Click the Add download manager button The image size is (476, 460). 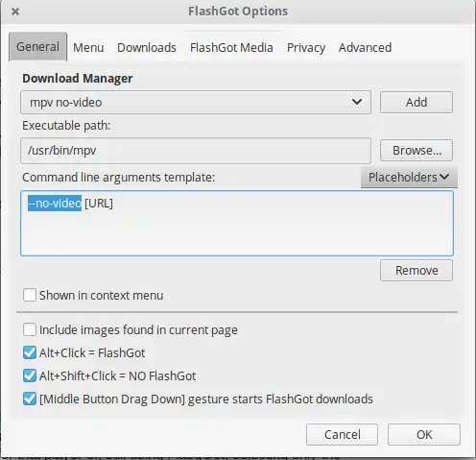point(416,103)
